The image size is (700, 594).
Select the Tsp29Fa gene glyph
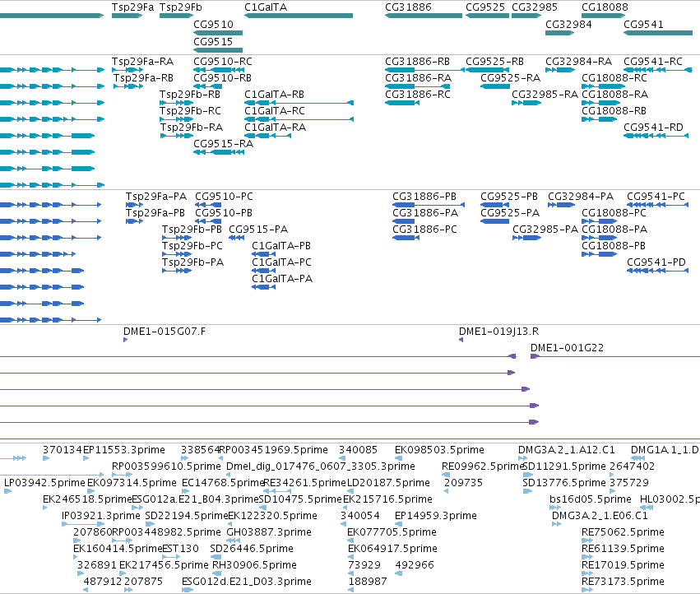coord(127,16)
